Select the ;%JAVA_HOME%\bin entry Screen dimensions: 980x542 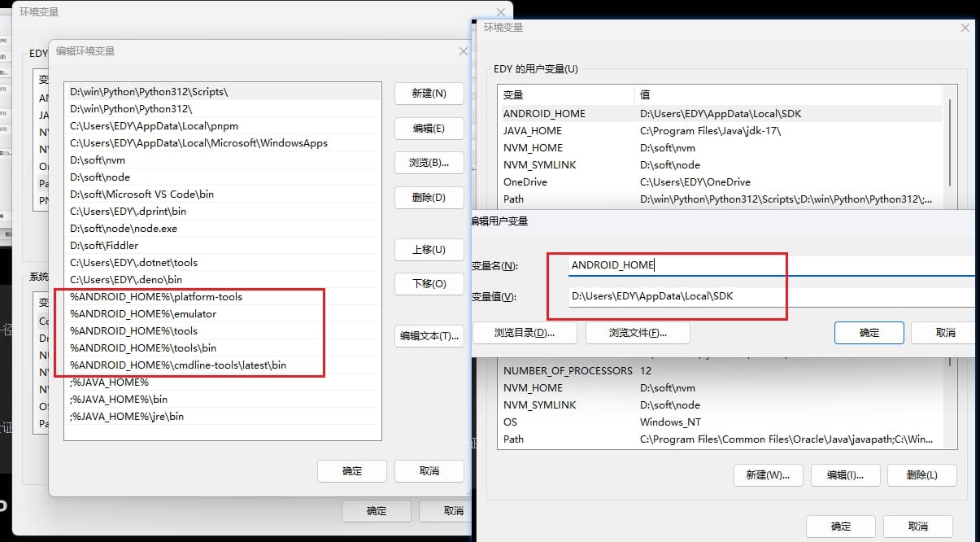(223, 400)
